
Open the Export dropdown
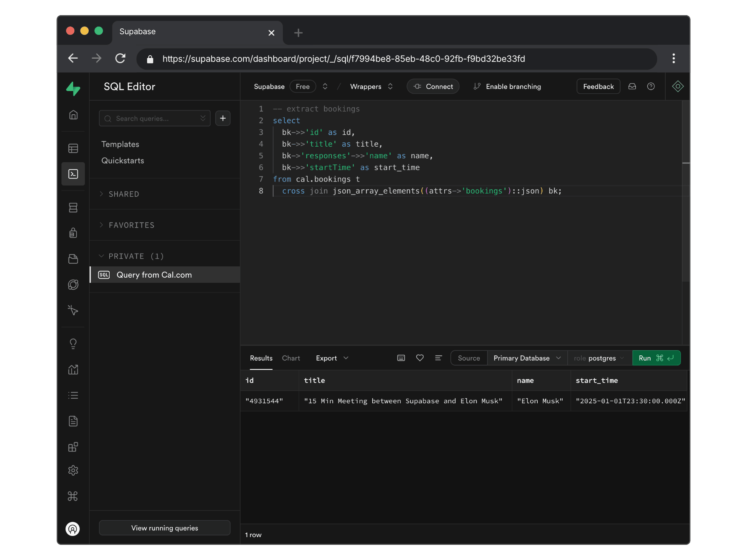point(332,358)
